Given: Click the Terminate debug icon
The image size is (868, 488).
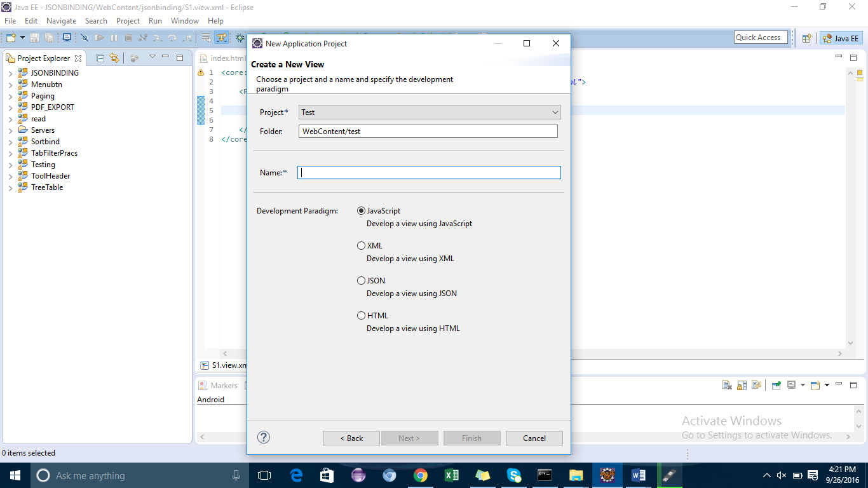Looking at the screenshot, I should click(128, 37).
